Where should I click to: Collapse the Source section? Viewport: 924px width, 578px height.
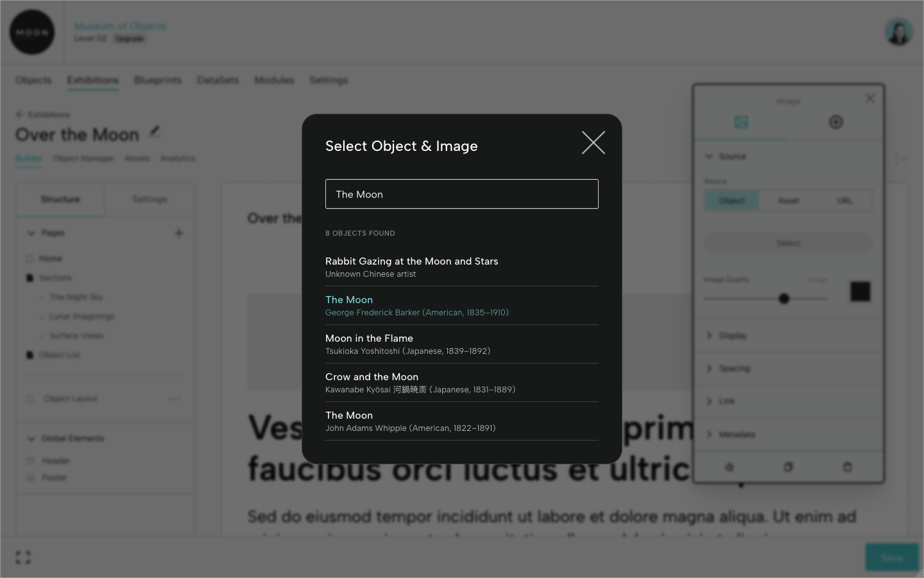[709, 156]
